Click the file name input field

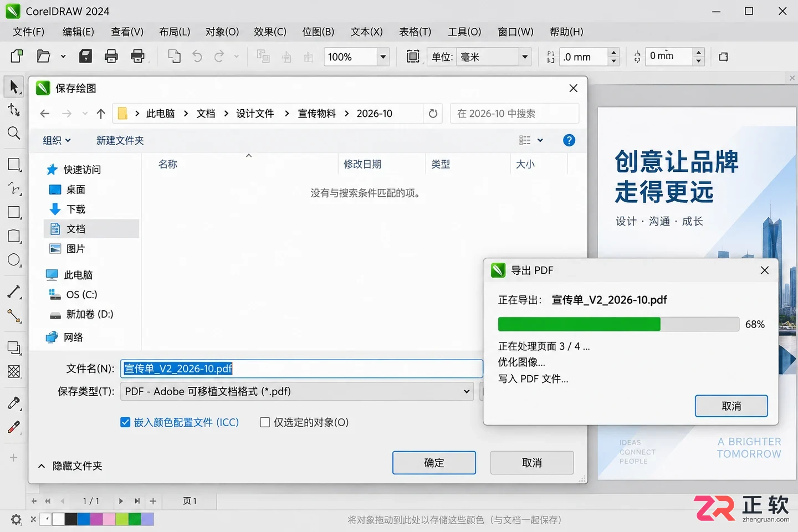click(x=301, y=369)
